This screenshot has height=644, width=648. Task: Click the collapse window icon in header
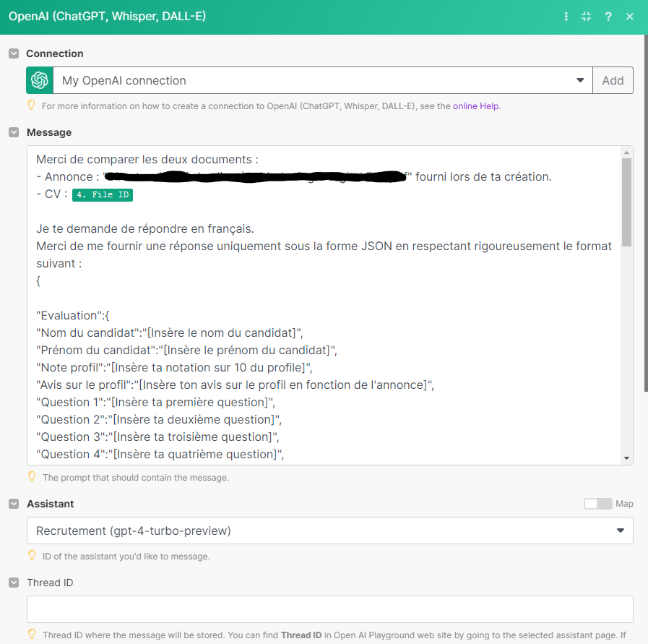coord(586,17)
